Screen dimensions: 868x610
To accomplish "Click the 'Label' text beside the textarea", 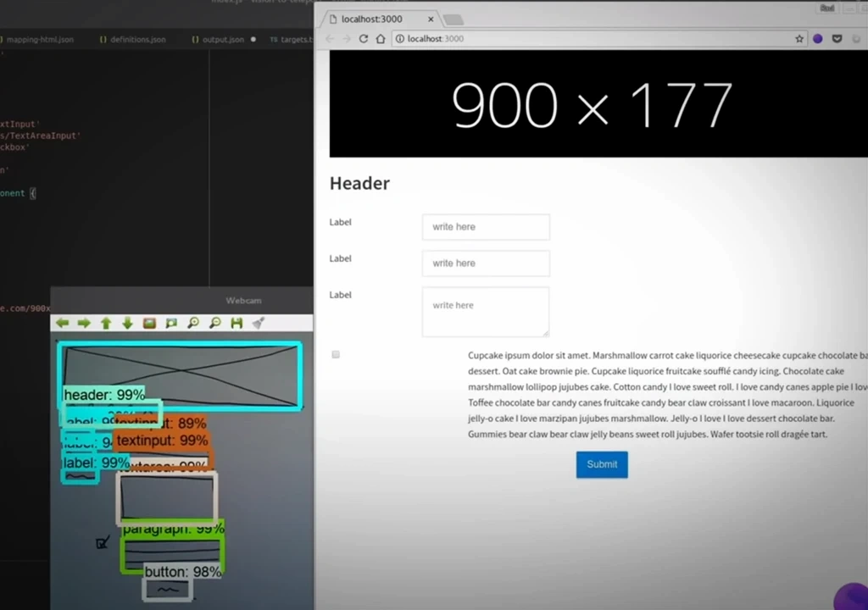I will click(341, 295).
